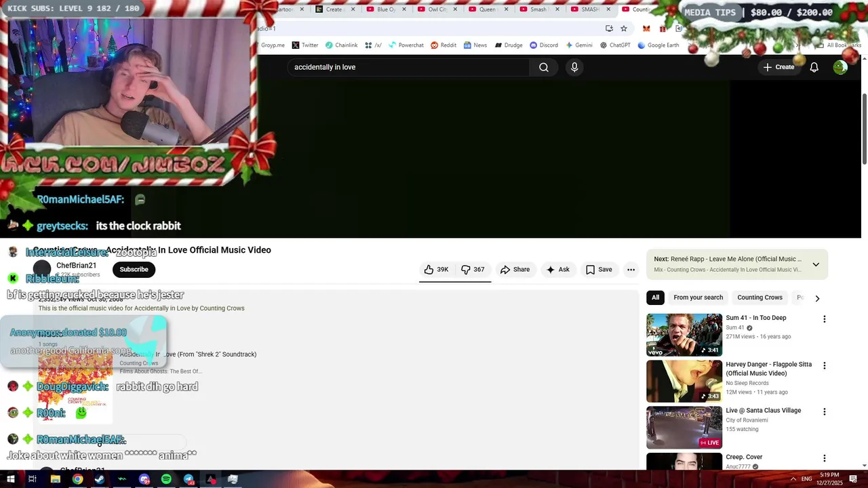This screenshot has height=488, width=868.
Task: Show hidden system tray icons
Action: (793, 479)
